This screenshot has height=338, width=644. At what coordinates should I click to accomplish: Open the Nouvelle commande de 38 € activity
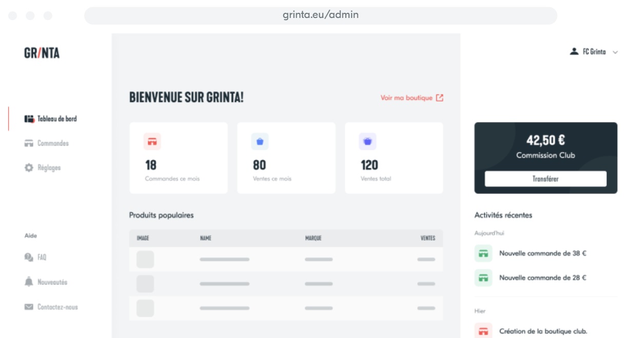pyautogui.click(x=542, y=253)
